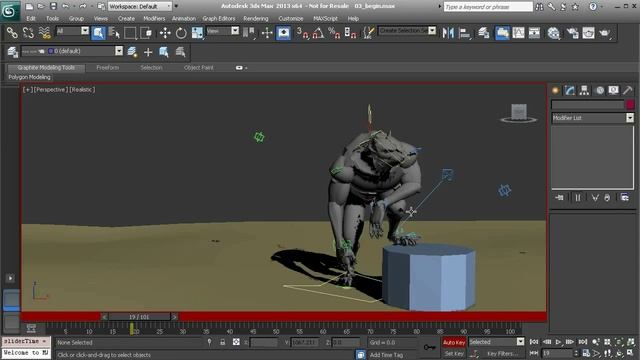
Task: Click the Mirror tool
Action: [x=448, y=33]
